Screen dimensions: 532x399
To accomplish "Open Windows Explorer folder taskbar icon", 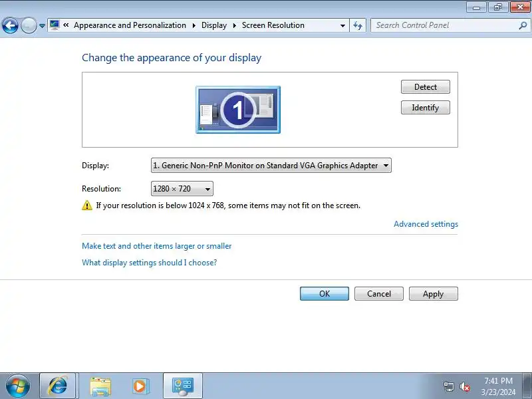I will 100,386.
